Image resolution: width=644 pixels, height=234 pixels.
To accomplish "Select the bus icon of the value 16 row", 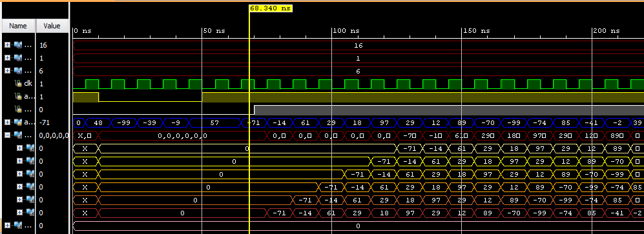I will pyautogui.click(x=17, y=45).
